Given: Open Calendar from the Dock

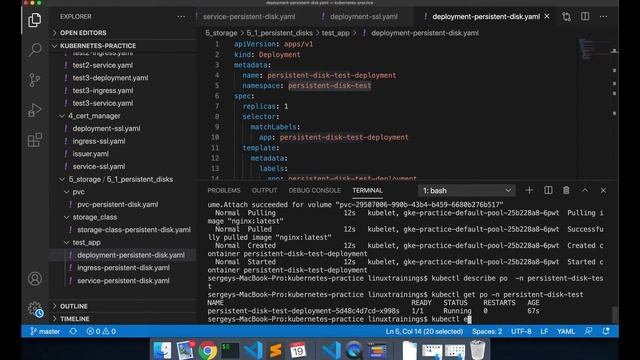Looking at the screenshot, I should click(x=298, y=350).
